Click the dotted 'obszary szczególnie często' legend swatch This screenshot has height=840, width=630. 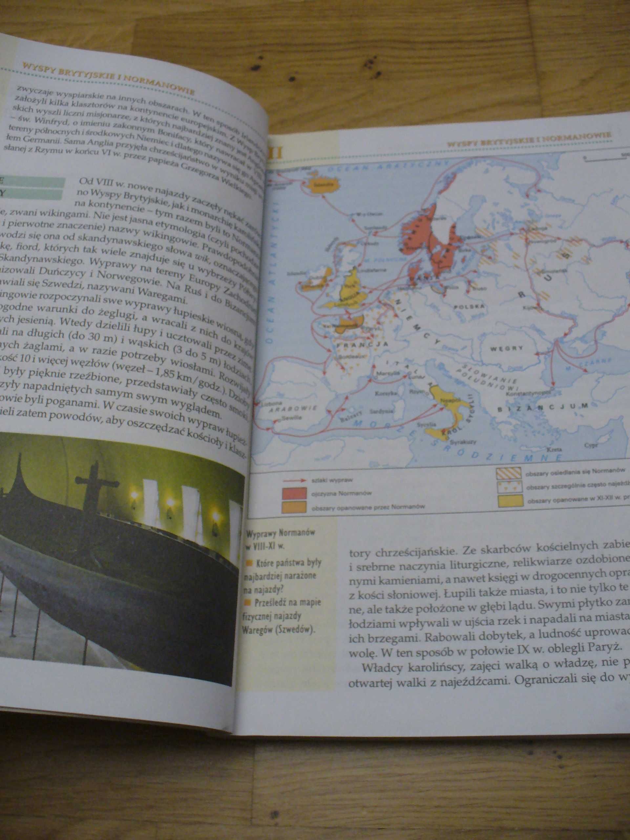pos(509,487)
